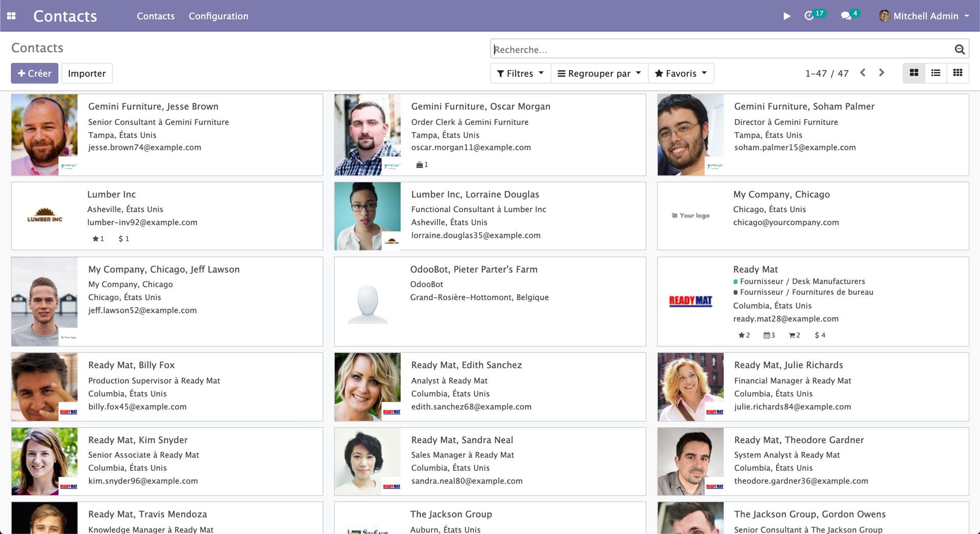This screenshot has height=534, width=980.
Task: Click the meetings calendar icon on Ready Mat
Action: (x=767, y=335)
